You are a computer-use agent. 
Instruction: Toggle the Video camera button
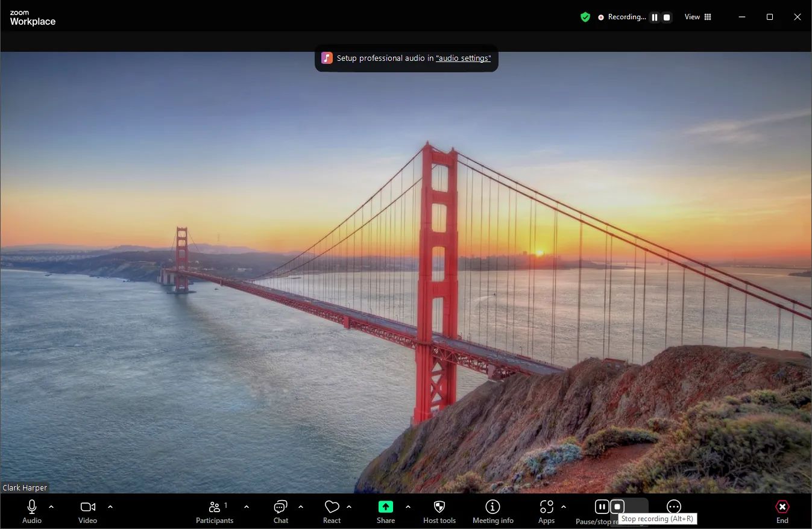[x=88, y=512]
